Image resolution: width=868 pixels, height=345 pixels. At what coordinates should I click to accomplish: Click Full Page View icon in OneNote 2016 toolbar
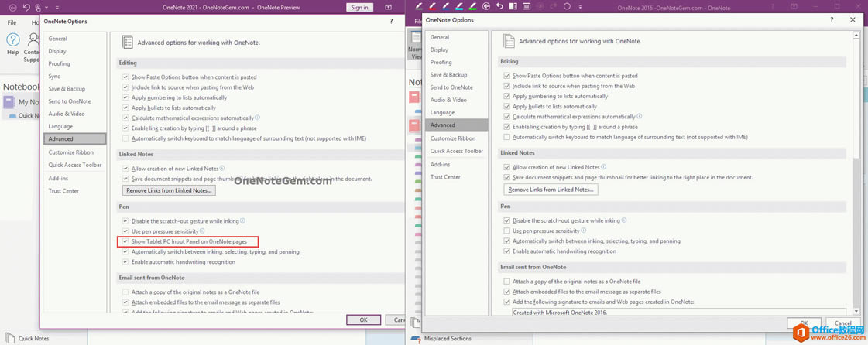(x=527, y=7)
